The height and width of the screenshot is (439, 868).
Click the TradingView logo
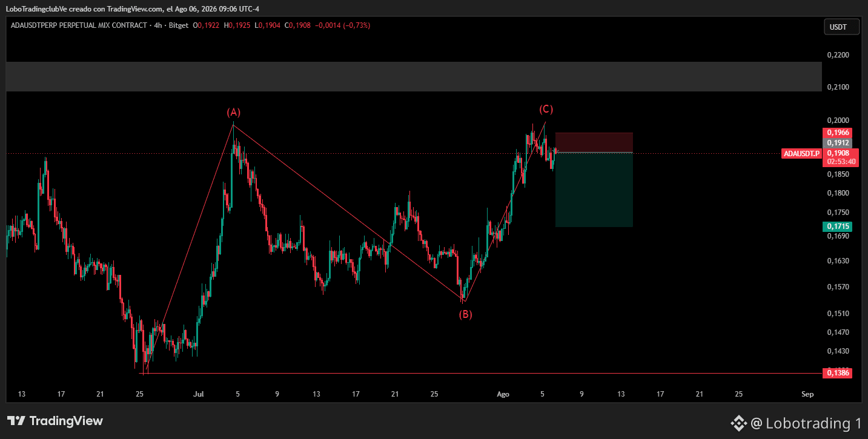(55, 421)
